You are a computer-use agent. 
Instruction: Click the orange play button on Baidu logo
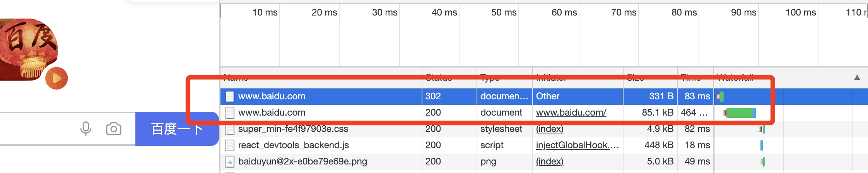pyautogui.click(x=56, y=78)
